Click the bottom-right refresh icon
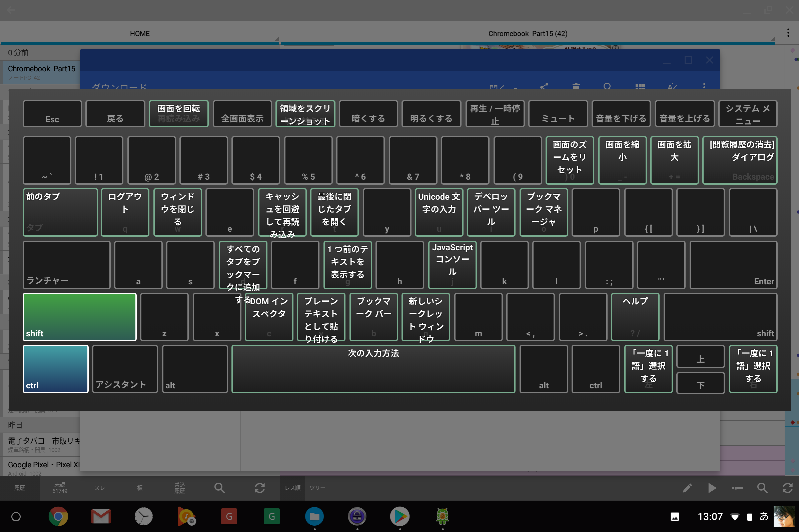The height and width of the screenshot is (532, 799). coord(787,488)
